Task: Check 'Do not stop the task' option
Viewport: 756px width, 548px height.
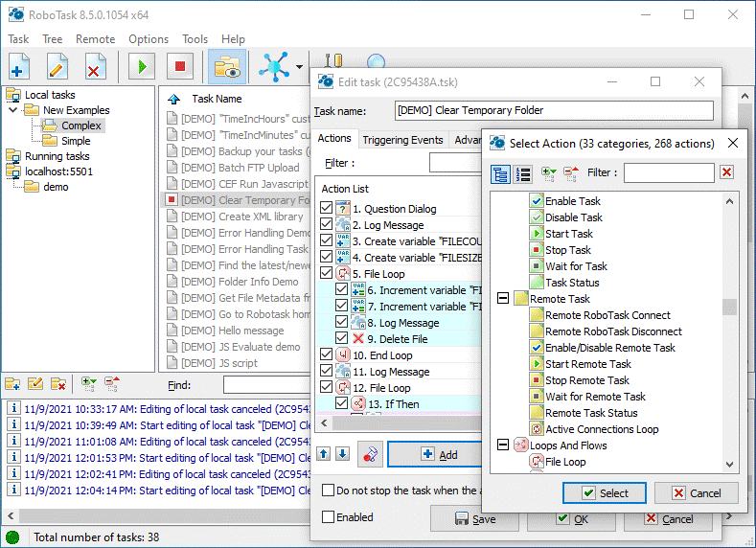Action: pos(328,491)
